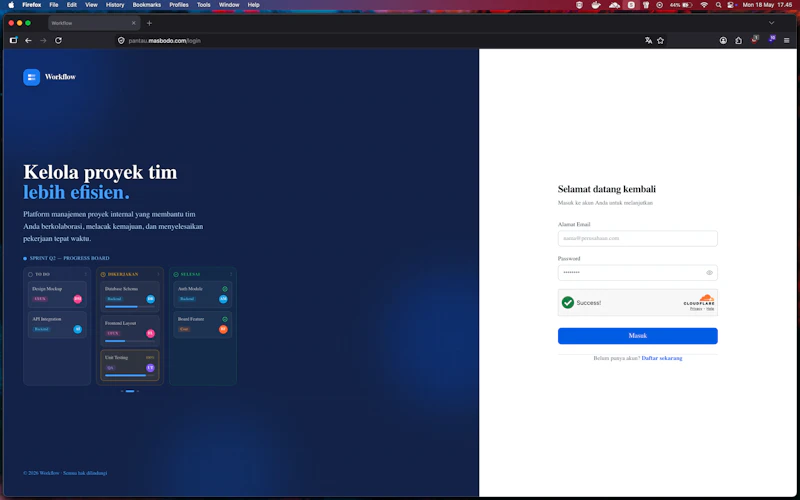Click the play circle menu bar icon
The height and width of the screenshot is (500, 800).
tap(659, 5)
